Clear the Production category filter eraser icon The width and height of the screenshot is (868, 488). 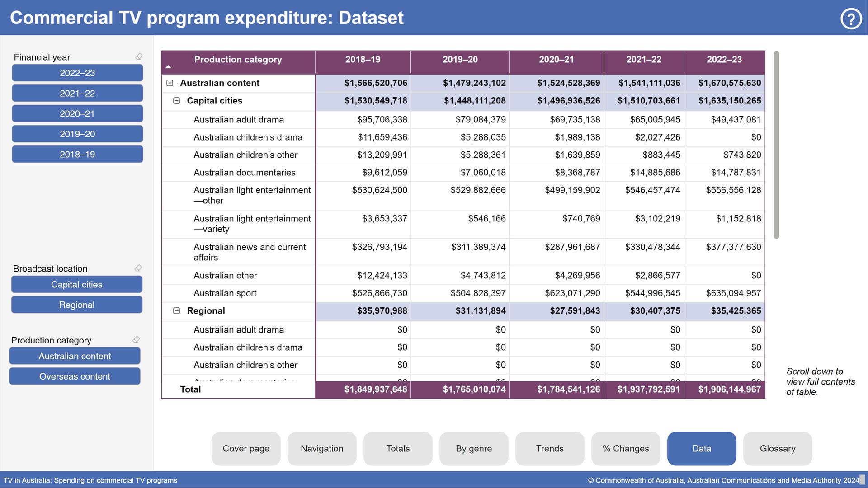pyautogui.click(x=136, y=339)
